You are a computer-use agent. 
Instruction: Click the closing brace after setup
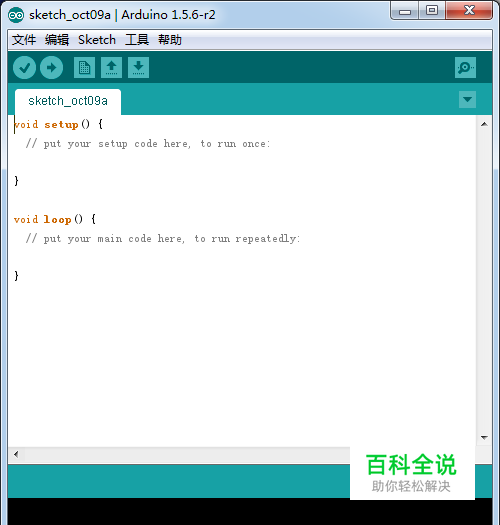(16, 181)
